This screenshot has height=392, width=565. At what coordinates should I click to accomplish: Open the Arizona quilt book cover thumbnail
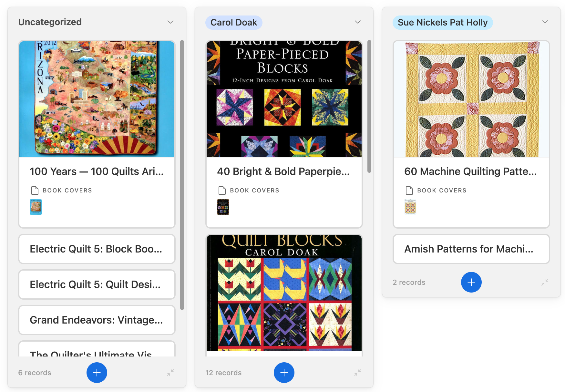36,207
